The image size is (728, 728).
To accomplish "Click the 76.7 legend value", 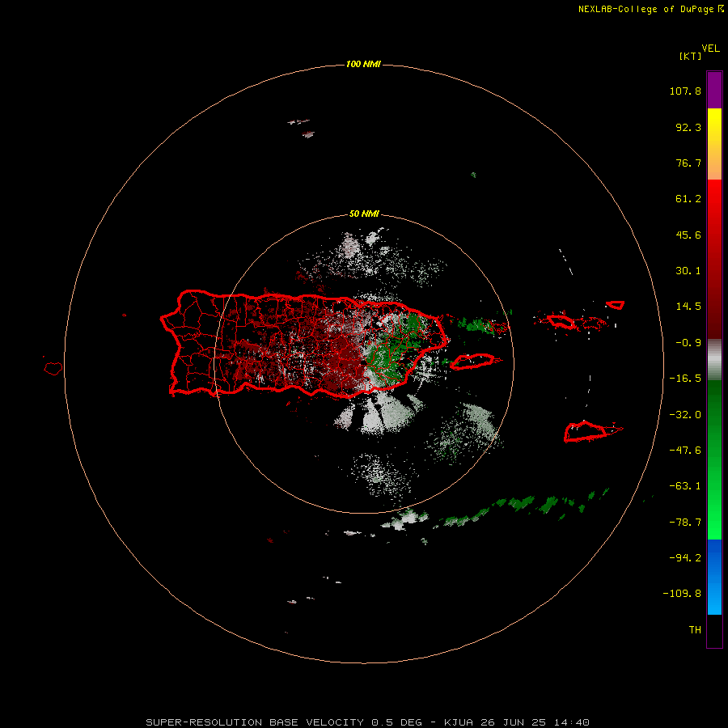I will point(688,163).
